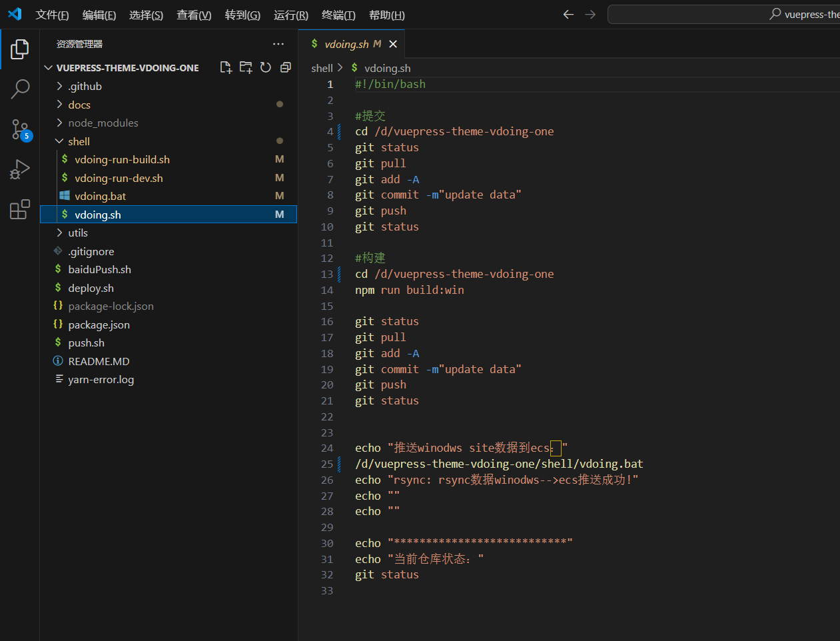The image size is (840, 641).
Task: Click the echo "当前仓库状态:" line
Action: (420, 559)
